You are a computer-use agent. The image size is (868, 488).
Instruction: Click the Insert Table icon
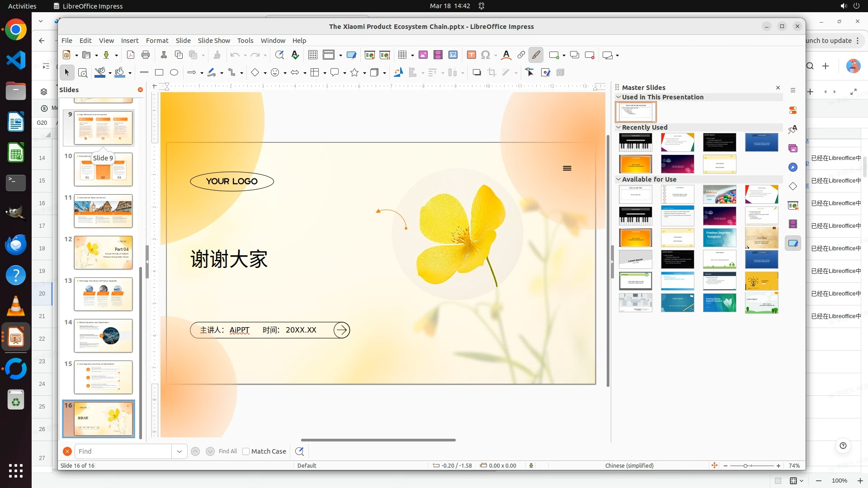click(x=402, y=55)
